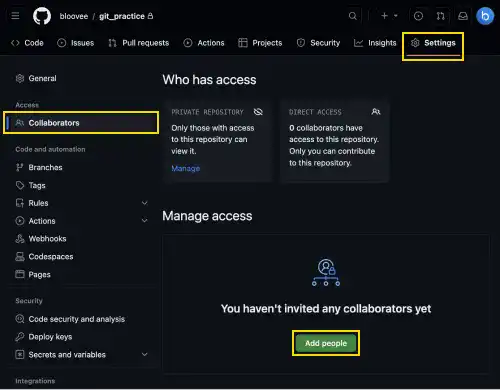
Task: Click the sidebar Actions play icon
Action: click(20, 221)
